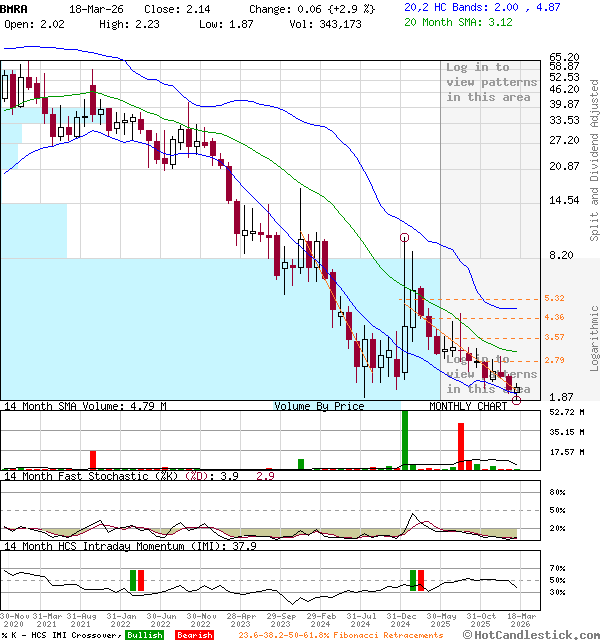Click the BMRA ticker symbol
The height and width of the screenshot is (640, 600).
[x=14, y=6]
